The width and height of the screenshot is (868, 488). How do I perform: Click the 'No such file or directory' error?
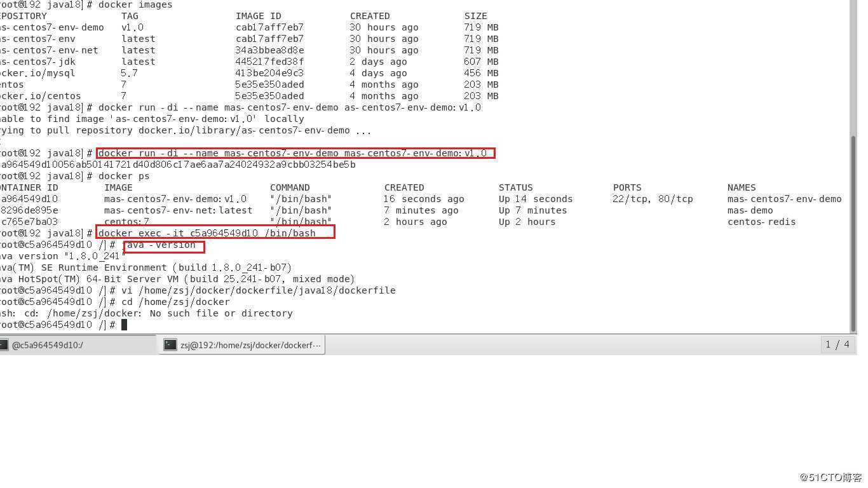tap(221, 313)
